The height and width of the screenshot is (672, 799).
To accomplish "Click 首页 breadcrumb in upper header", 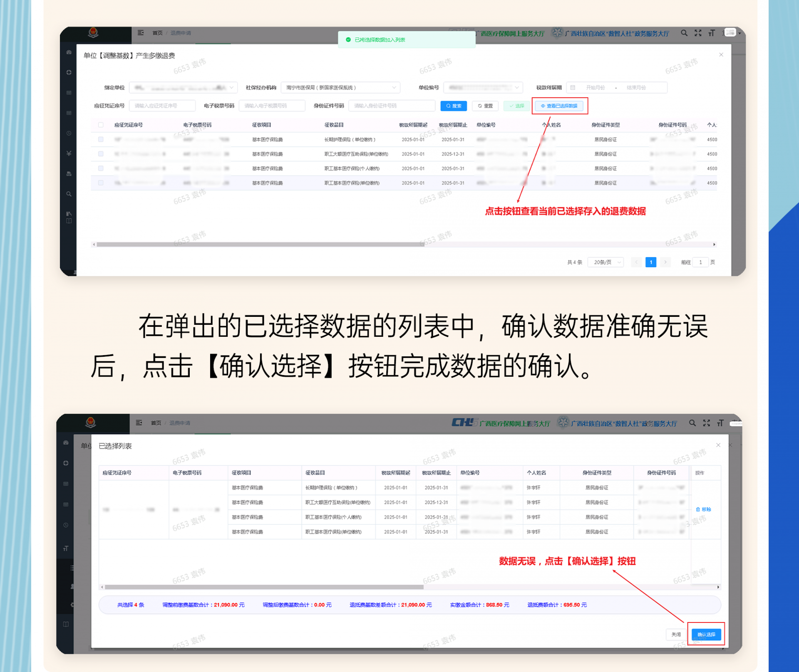I will coord(157,33).
